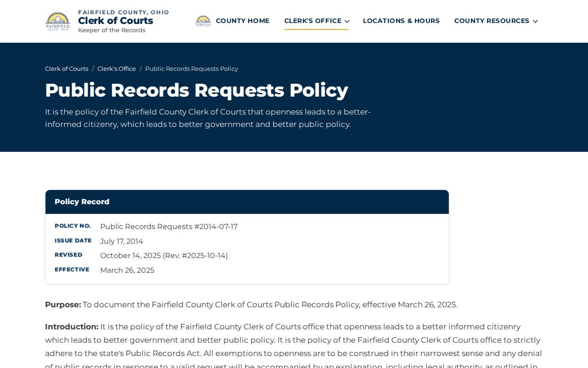Open the County Home nav item
588x368 pixels.
pos(243,21)
